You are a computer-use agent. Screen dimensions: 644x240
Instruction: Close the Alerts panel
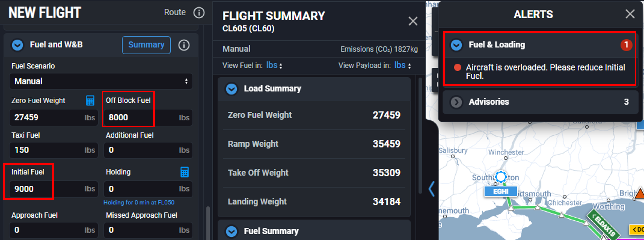click(630, 14)
